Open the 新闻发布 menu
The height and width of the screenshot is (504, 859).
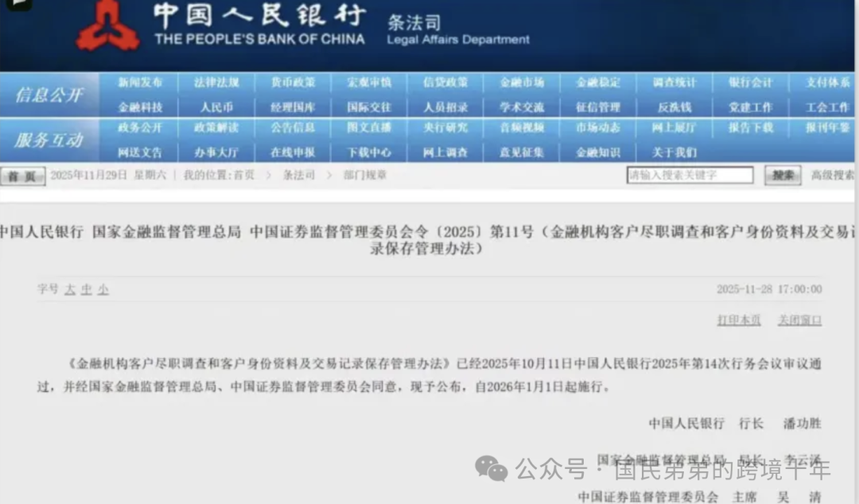tap(140, 82)
